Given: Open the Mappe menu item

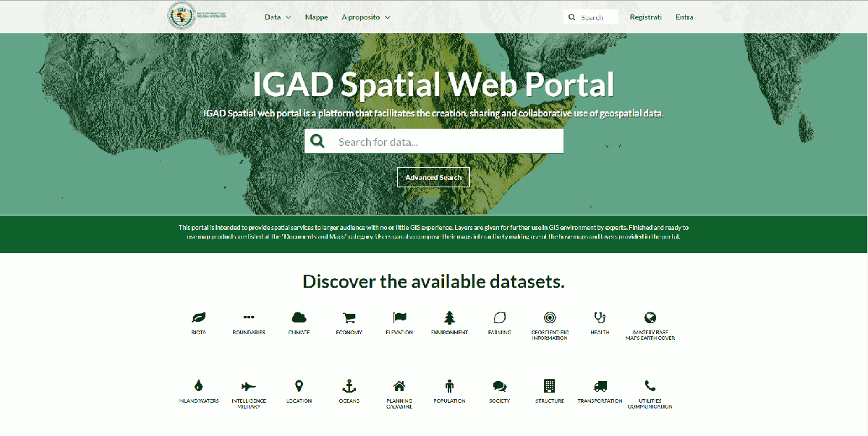Looking at the screenshot, I should coord(316,17).
